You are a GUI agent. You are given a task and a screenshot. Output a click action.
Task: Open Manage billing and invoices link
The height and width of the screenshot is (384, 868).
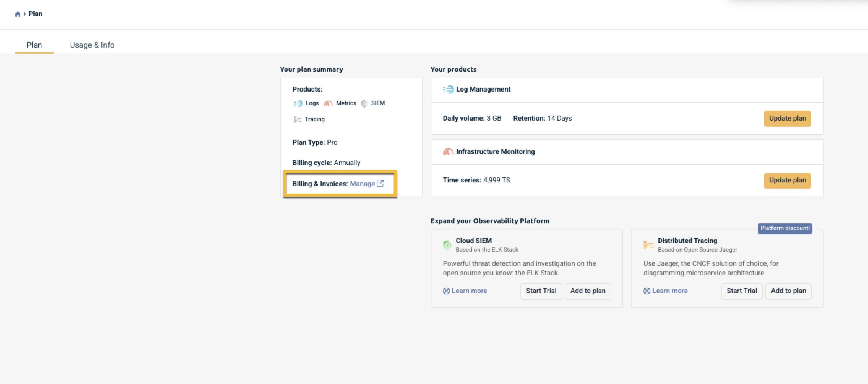click(362, 184)
